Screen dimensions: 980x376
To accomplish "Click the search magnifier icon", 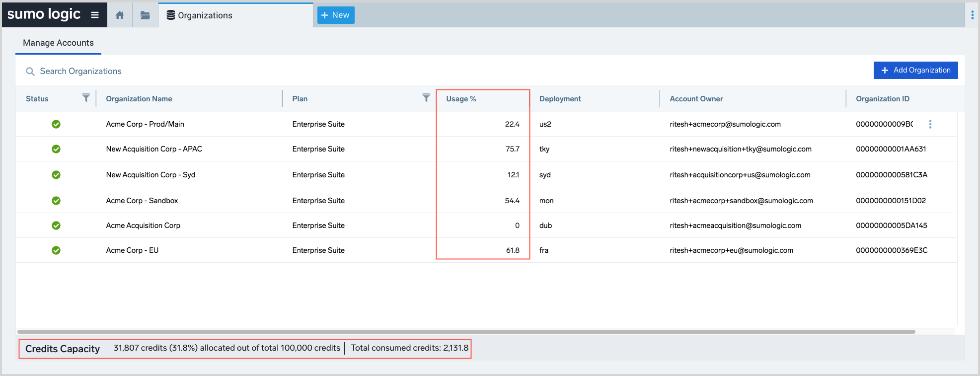I will pos(30,72).
